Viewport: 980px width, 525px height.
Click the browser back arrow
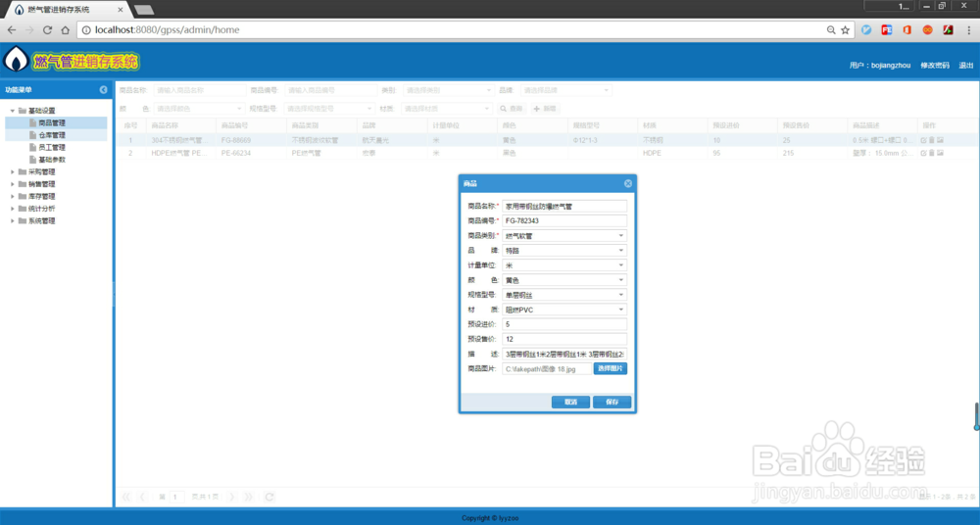pyautogui.click(x=12, y=30)
